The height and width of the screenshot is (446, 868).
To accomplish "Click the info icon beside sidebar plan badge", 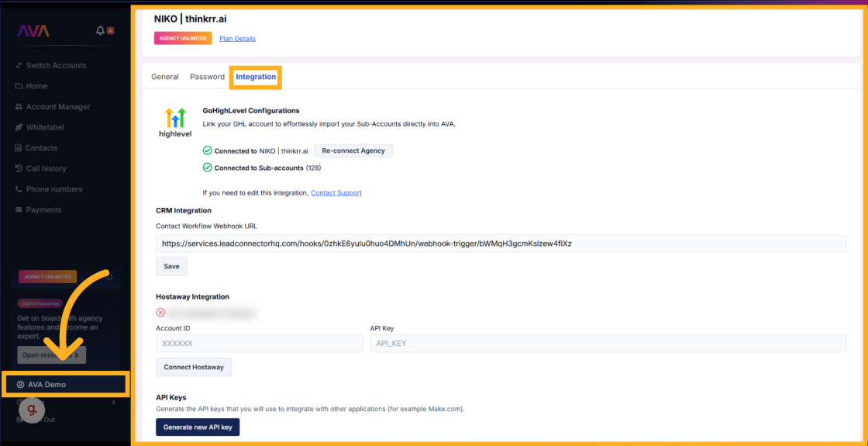I will 109,276.
